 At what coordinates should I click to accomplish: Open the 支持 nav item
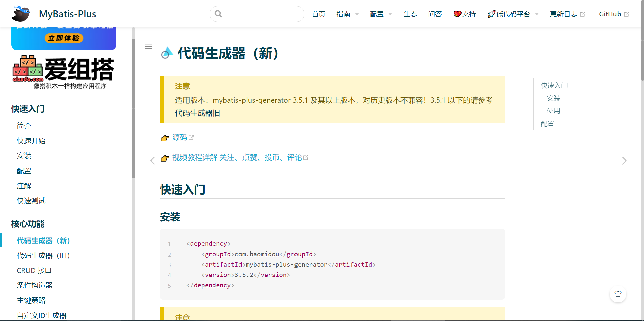click(x=465, y=14)
